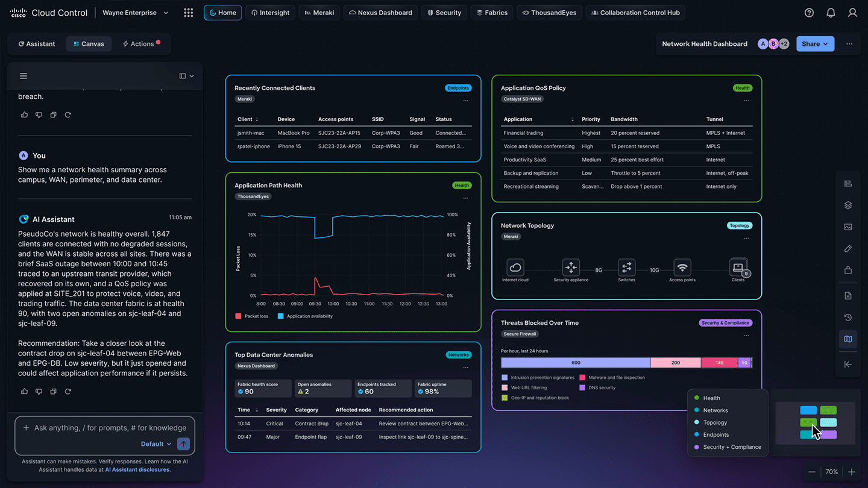Click the Internet cloud topology node
This screenshot has height=488, width=868.
coord(515,267)
